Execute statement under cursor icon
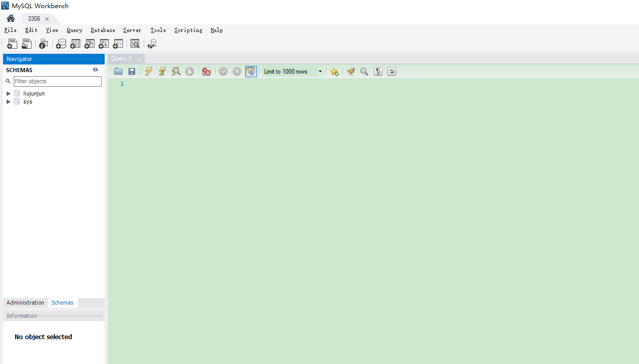639x364 pixels. (x=162, y=72)
